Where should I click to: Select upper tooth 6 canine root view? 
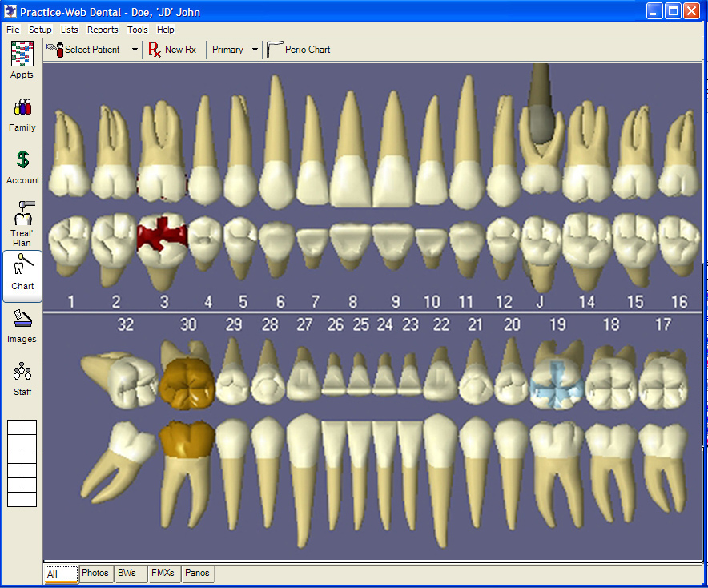pos(277,141)
